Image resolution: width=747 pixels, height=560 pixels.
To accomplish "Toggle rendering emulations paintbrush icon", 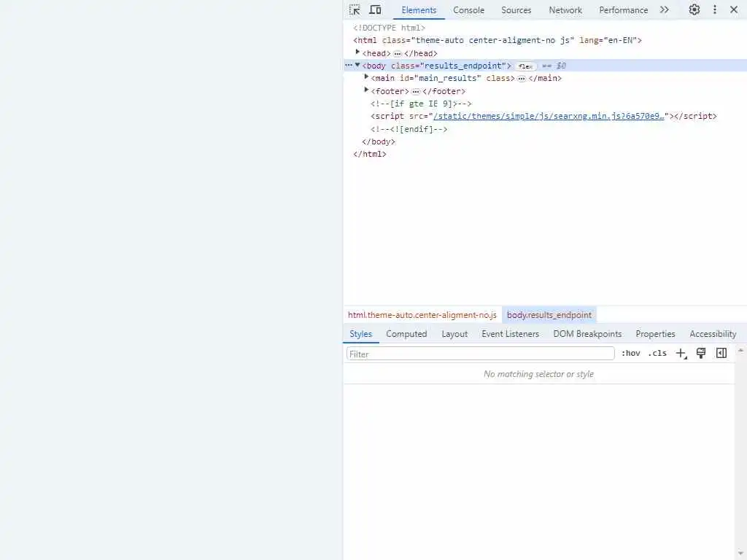I will tap(701, 354).
